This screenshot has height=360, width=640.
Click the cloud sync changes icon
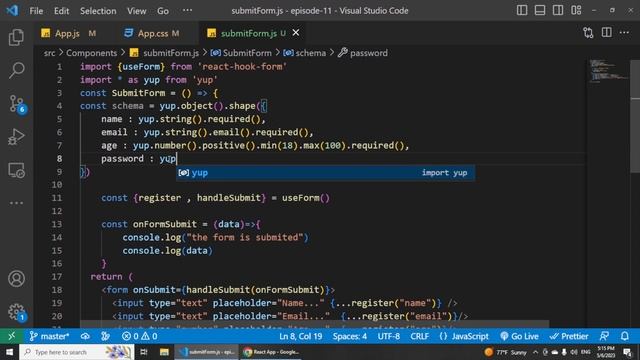pyautogui.click(x=85, y=336)
